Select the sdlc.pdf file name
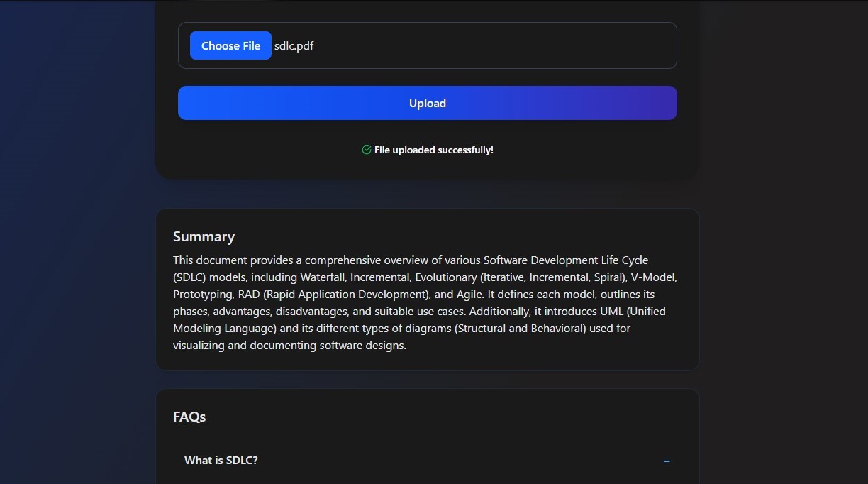Viewport: 868px width, 484px height. click(x=294, y=46)
